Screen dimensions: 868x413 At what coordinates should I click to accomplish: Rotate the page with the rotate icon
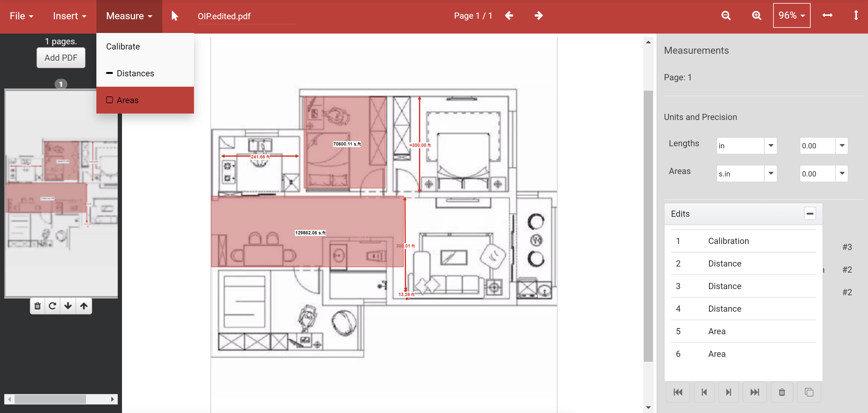[52, 306]
